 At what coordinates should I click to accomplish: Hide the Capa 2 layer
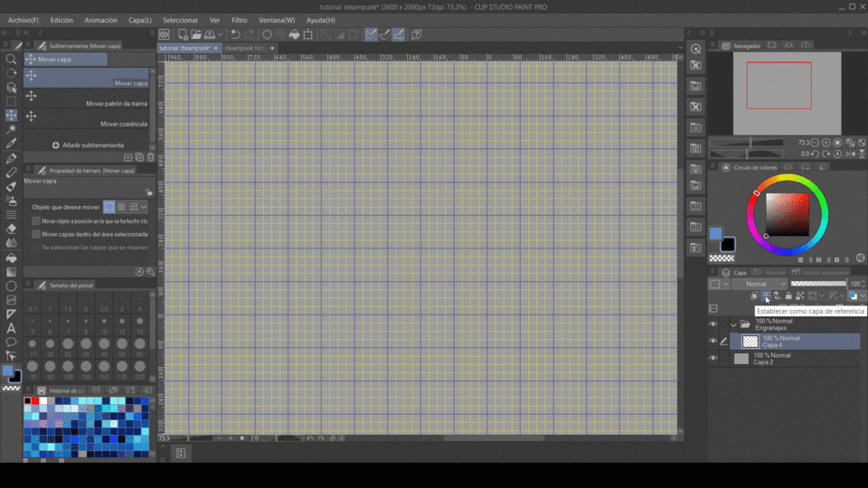(713, 359)
